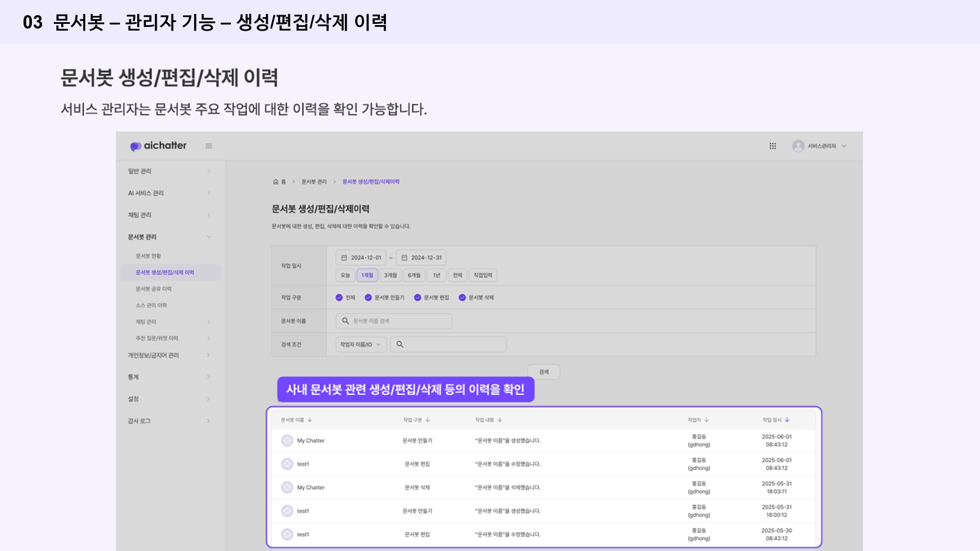This screenshot has height=551, width=980.
Task: Uncheck the 문서봇 만들기 checkbox
Action: 368,298
